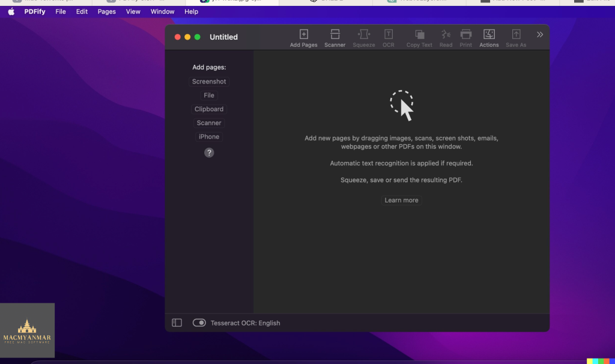Toggle the Tesseract OCR switch
The image size is (615, 364).
coord(199,323)
